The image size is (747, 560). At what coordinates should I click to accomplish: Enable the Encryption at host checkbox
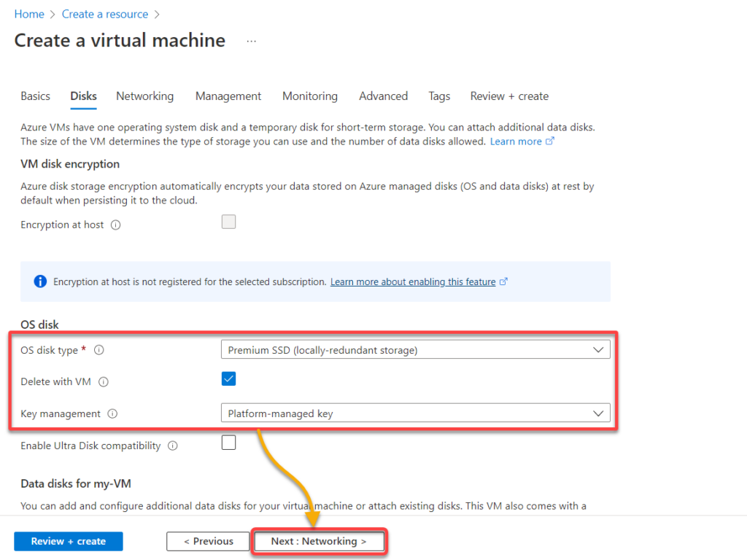(228, 222)
